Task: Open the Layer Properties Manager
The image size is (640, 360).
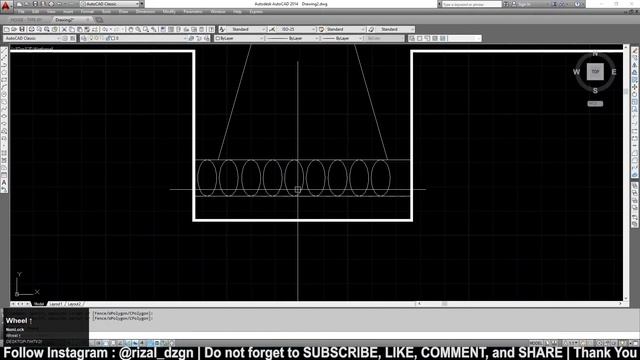Action: tap(84, 38)
